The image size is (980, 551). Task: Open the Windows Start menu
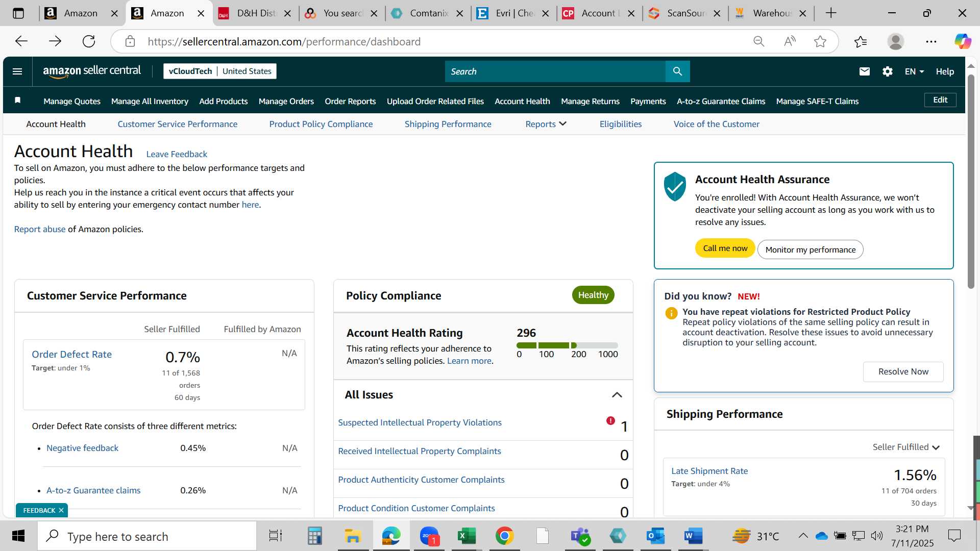[x=18, y=536]
